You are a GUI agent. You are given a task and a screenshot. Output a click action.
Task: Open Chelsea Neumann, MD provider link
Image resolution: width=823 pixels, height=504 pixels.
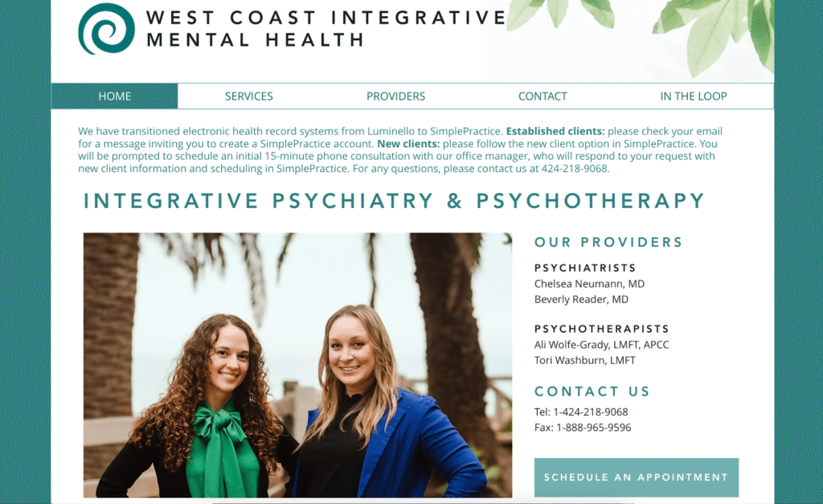[589, 284]
